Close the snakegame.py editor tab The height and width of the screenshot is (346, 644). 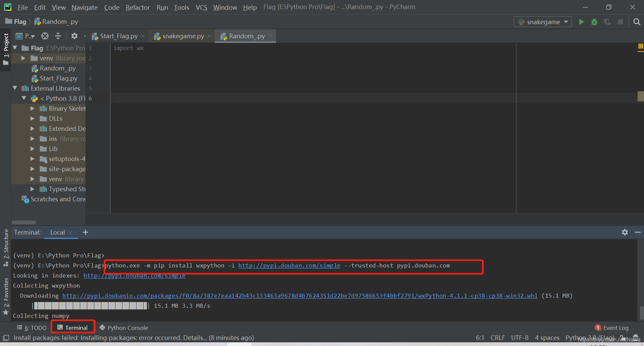click(x=209, y=36)
